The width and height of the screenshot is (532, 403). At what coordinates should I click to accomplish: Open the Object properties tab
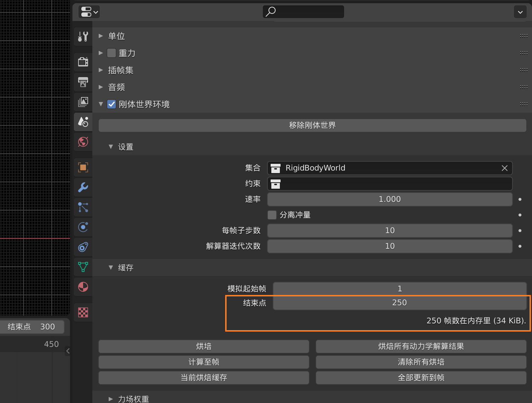point(83,167)
